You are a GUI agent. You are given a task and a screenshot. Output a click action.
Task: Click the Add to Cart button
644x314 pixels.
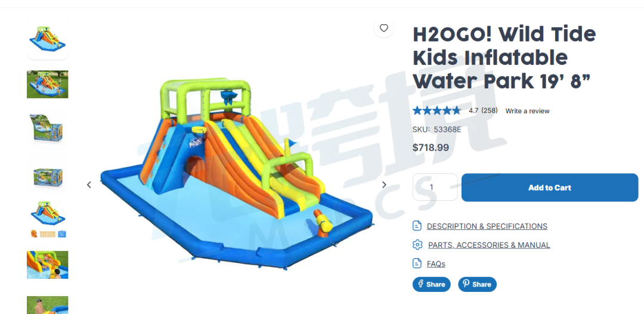[550, 188]
